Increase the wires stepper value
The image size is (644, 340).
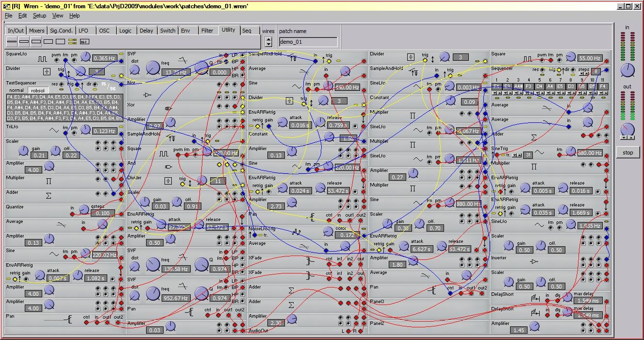pyautogui.click(x=269, y=39)
